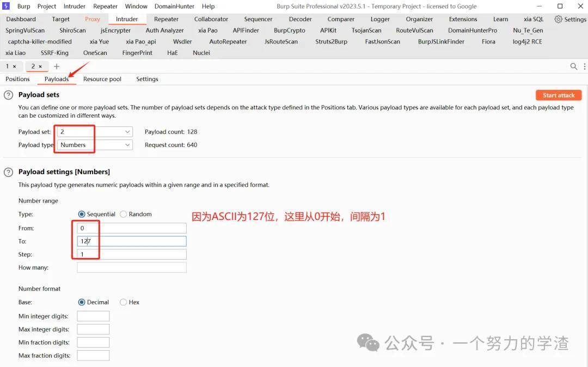This screenshot has width=588, height=367.
Task: Open the Intruder Settings sub-tab
Action: 147,79
